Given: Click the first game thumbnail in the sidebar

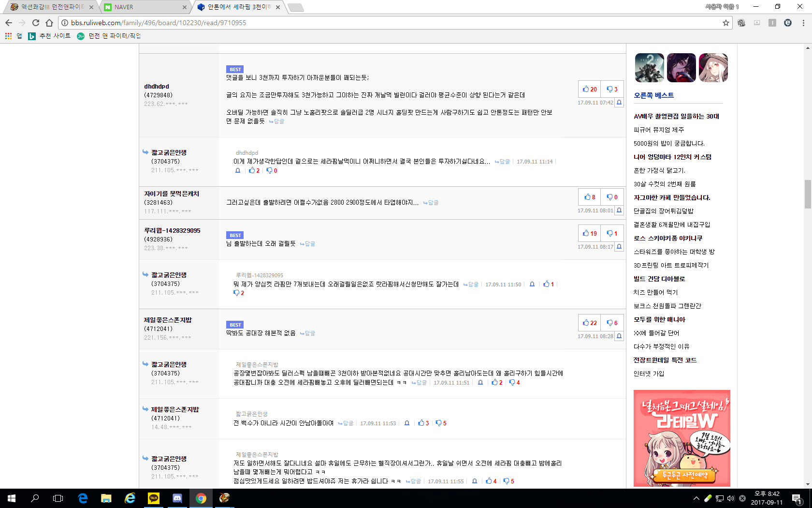Looking at the screenshot, I should point(649,68).
